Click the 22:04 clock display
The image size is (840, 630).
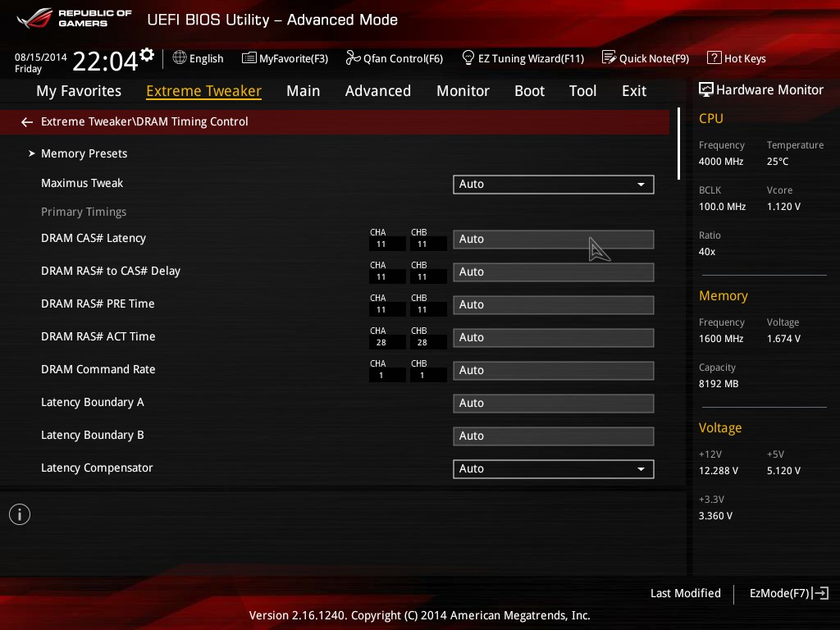click(x=105, y=61)
